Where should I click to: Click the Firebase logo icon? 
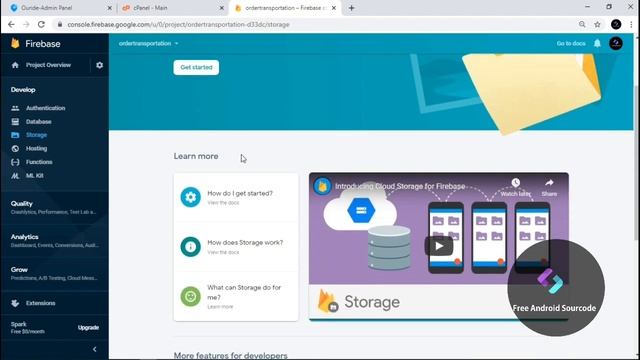15,43
